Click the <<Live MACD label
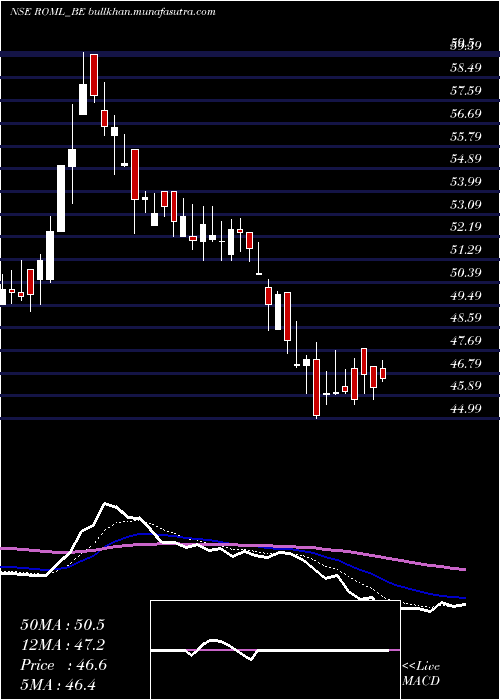Screen dimensions: 500x700 pyautogui.click(x=421, y=673)
